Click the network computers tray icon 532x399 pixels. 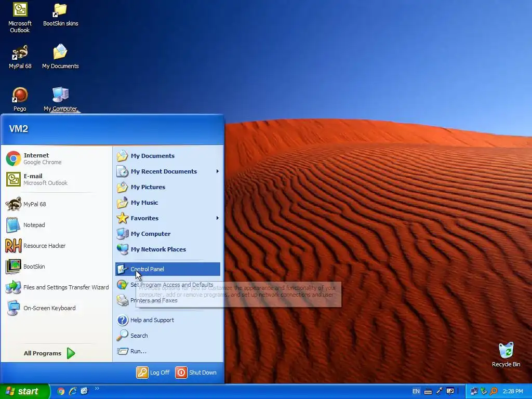coord(474,391)
